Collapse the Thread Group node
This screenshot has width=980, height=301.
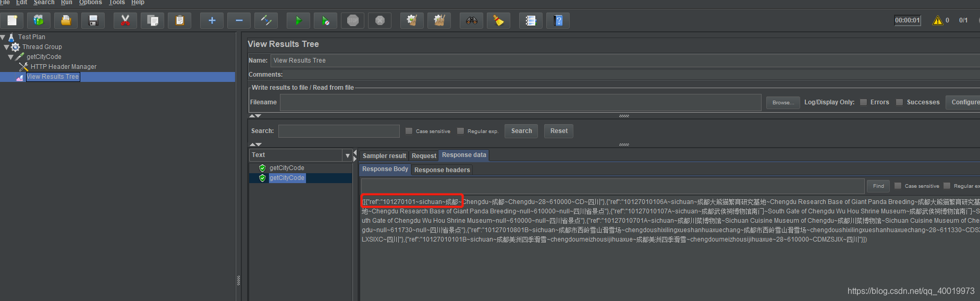[6, 47]
